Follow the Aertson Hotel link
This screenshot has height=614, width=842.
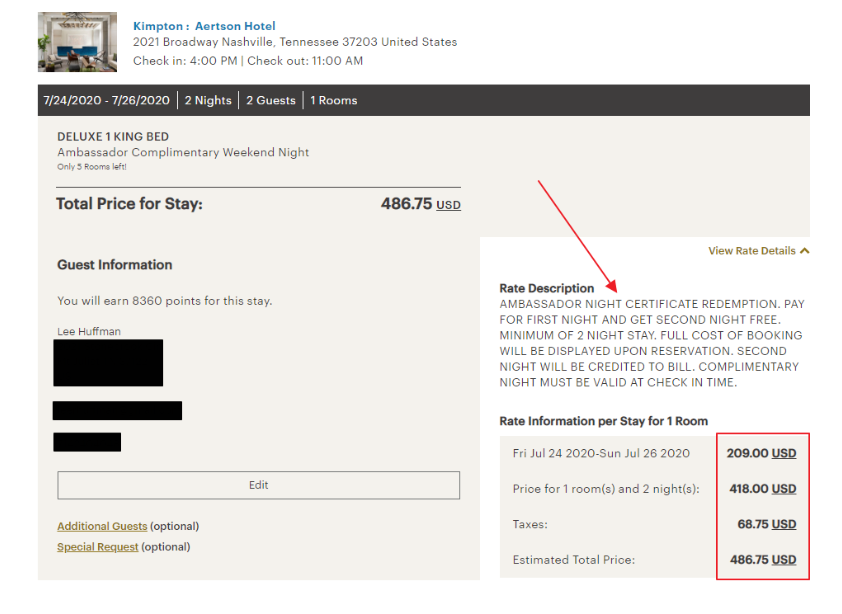coord(235,26)
